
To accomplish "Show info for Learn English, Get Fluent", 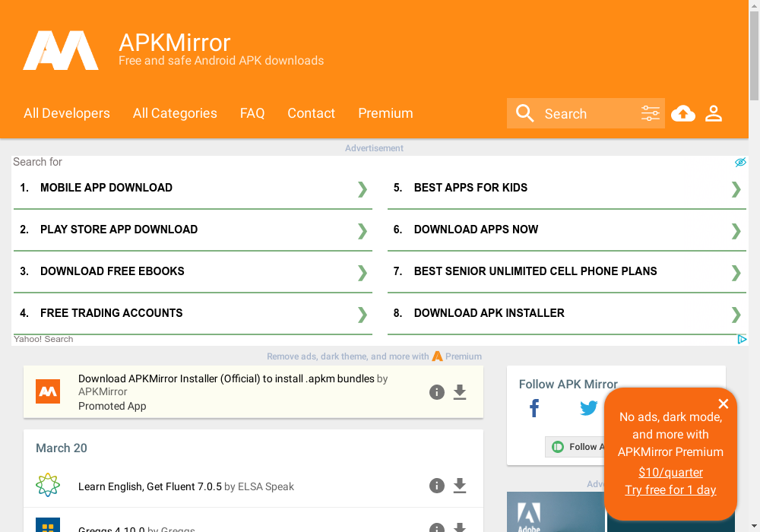I will click(437, 486).
